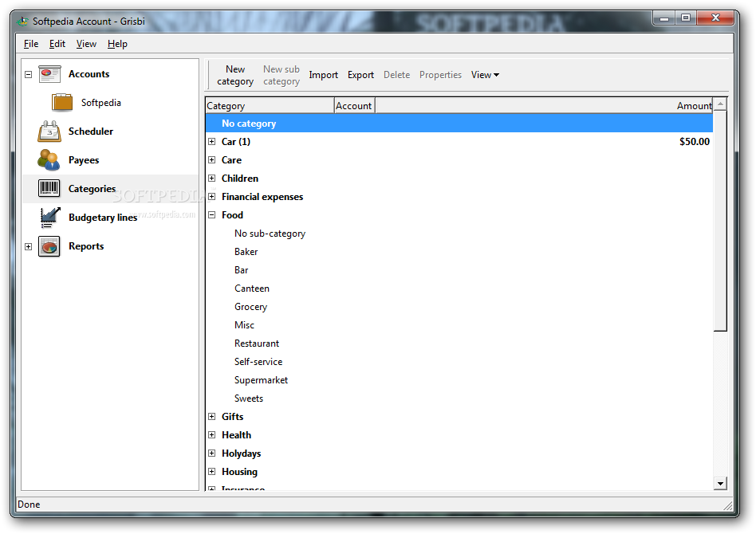Image resolution: width=756 pixels, height=534 pixels.
Task: Open the Payees section label
Action: pos(84,160)
